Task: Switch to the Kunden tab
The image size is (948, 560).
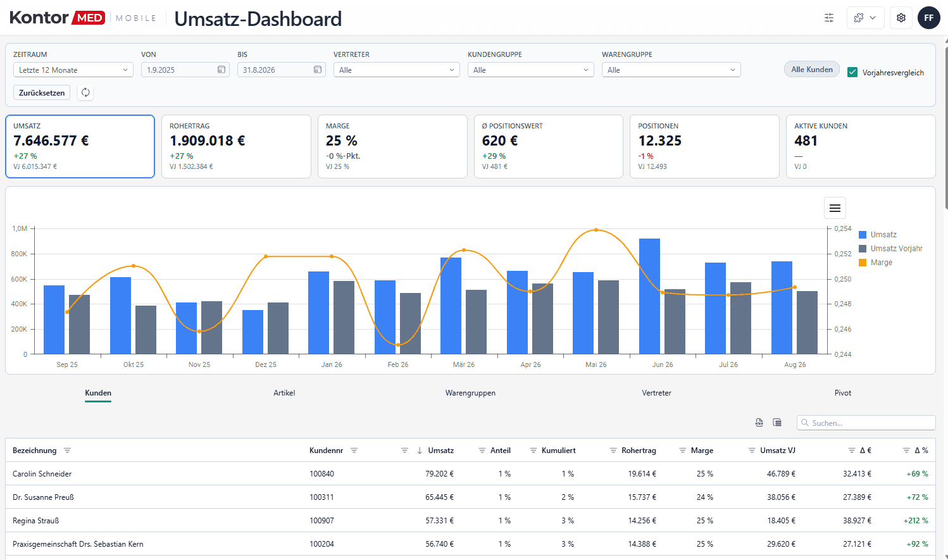Action: pos(98,393)
